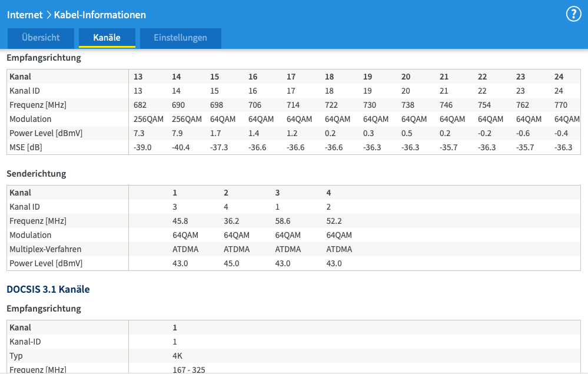Click upstream frequency value 58.6

coord(283,221)
